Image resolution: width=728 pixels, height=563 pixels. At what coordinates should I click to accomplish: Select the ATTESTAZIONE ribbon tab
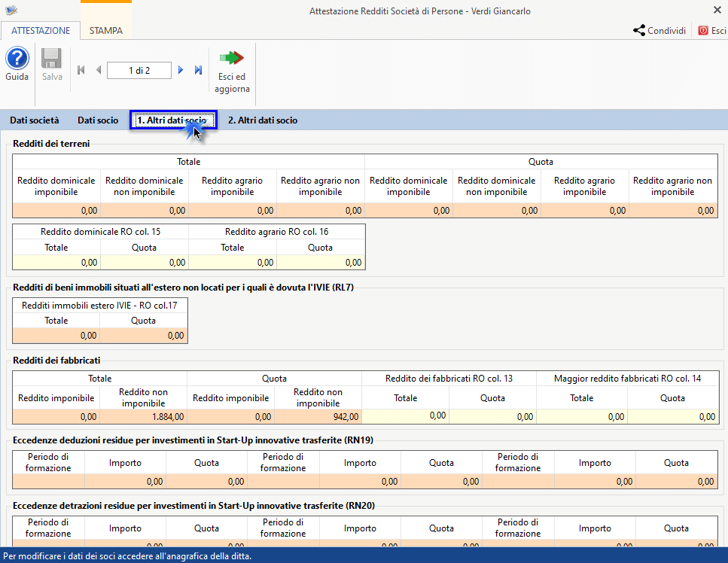click(41, 31)
